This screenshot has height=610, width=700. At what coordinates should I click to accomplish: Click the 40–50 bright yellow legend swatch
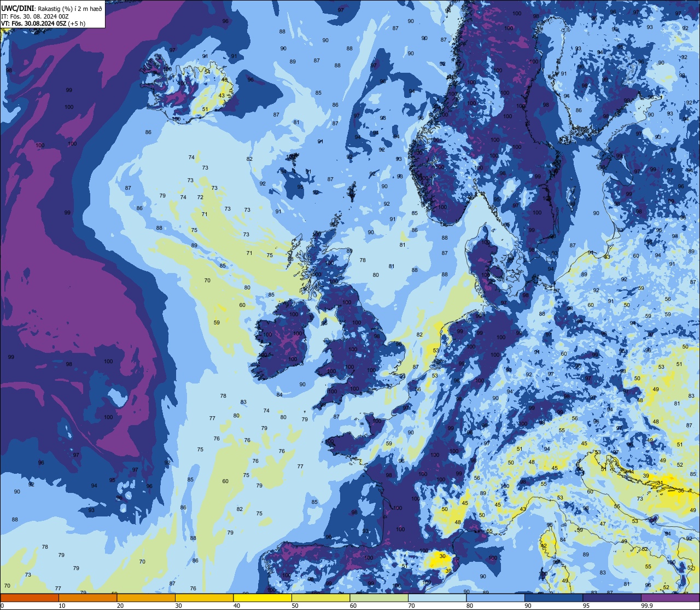(x=262, y=597)
